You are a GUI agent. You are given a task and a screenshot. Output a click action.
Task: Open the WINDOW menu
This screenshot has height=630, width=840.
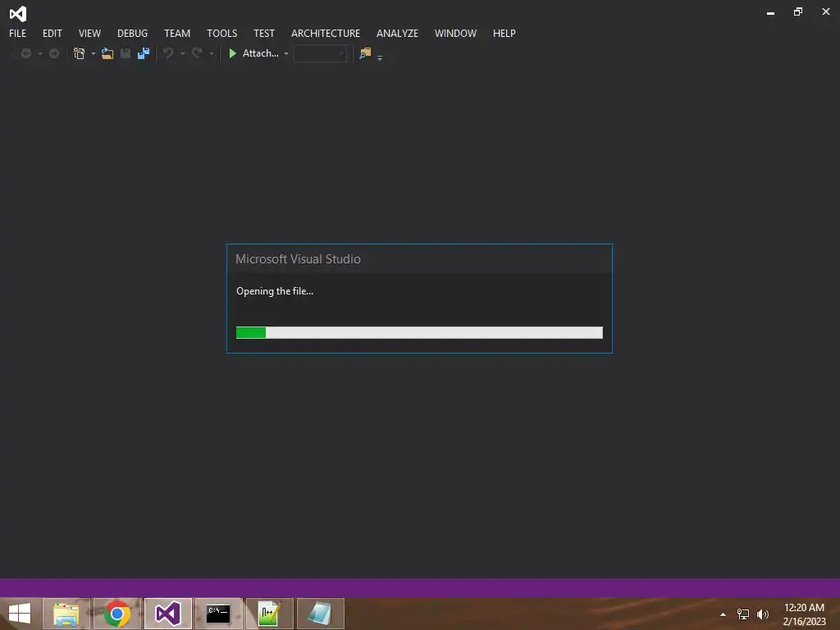(x=455, y=33)
